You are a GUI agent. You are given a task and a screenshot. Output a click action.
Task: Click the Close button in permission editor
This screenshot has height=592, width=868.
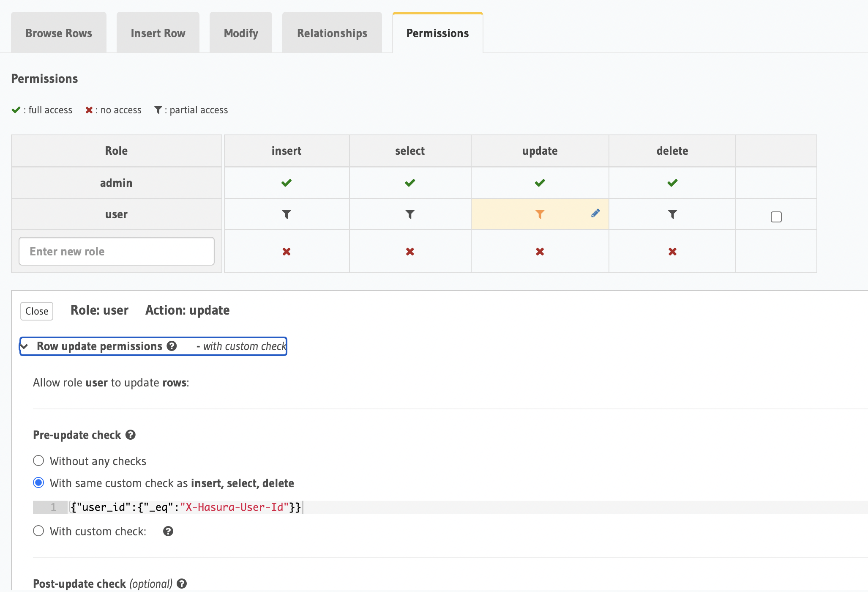pos(37,311)
